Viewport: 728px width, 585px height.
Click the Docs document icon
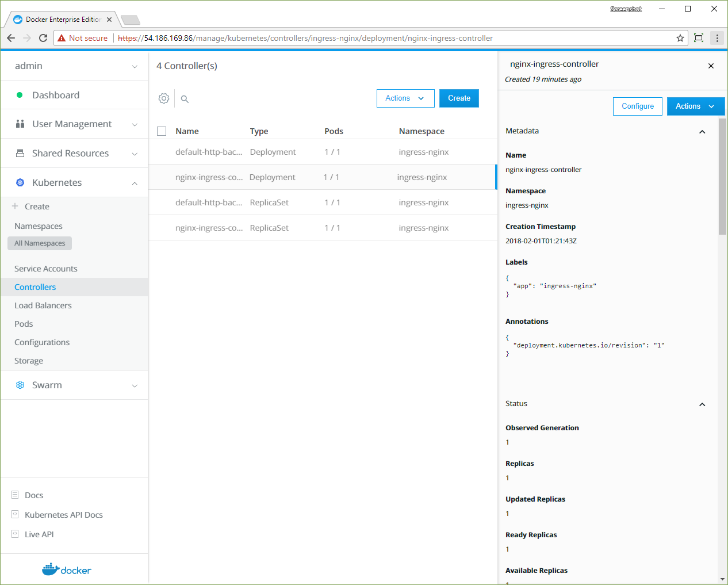(x=15, y=495)
